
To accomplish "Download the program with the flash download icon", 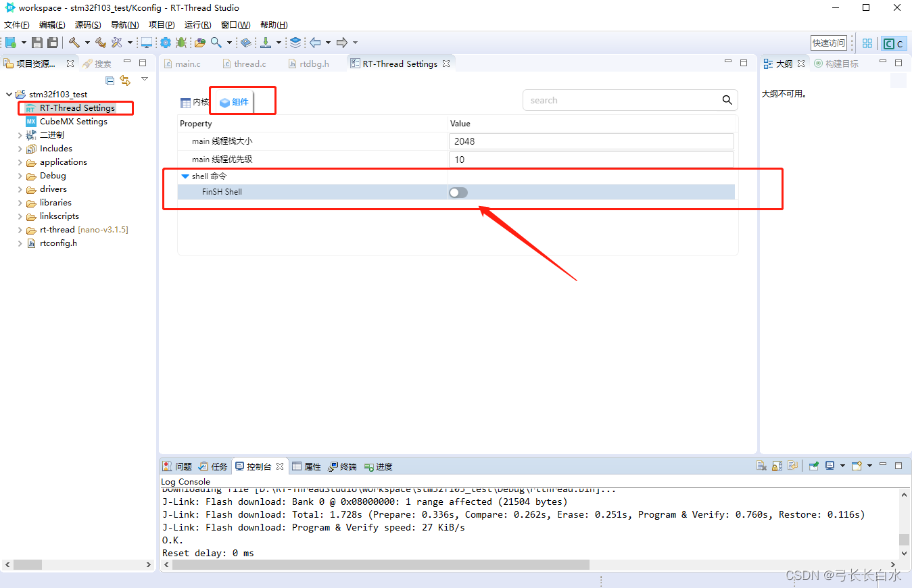I will tap(266, 43).
